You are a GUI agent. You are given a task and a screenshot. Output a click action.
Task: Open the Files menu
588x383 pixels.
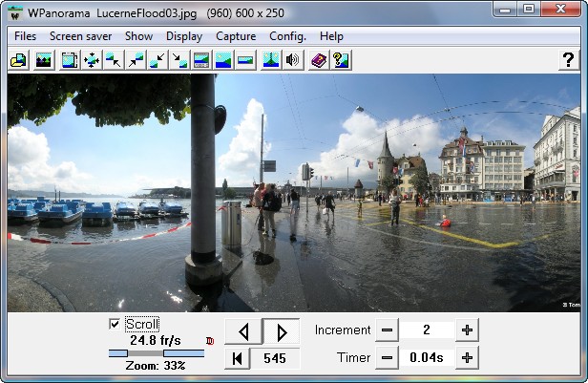25,36
